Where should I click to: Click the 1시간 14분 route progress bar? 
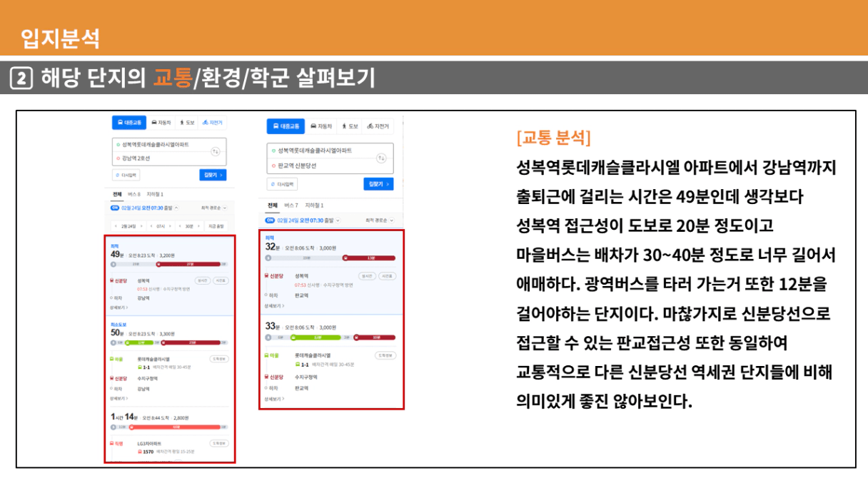pyautogui.click(x=169, y=427)
